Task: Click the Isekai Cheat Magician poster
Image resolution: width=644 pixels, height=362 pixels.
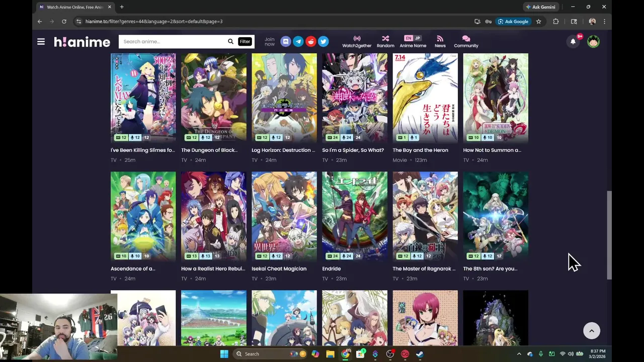Action: click(x=284, y=216)
